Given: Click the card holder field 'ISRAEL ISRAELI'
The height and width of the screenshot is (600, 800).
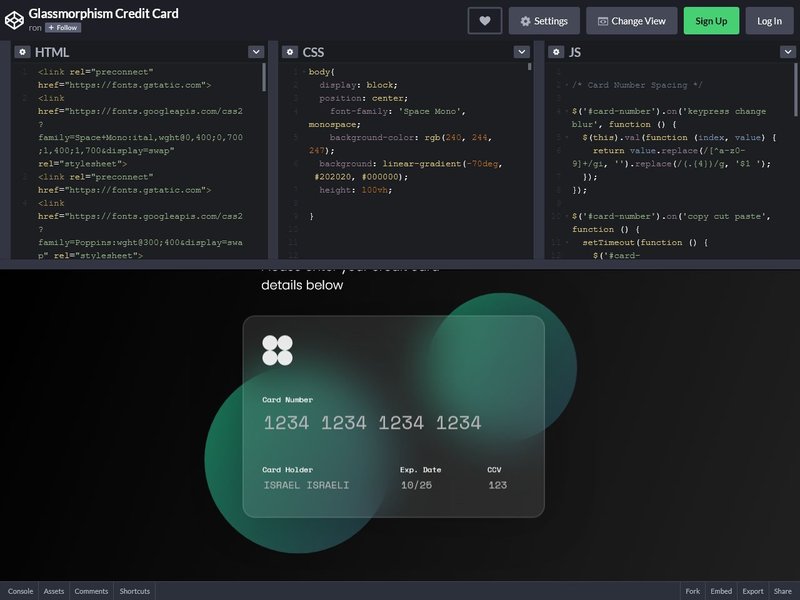Looking at the screenshot, I should (x=307, y=485).
